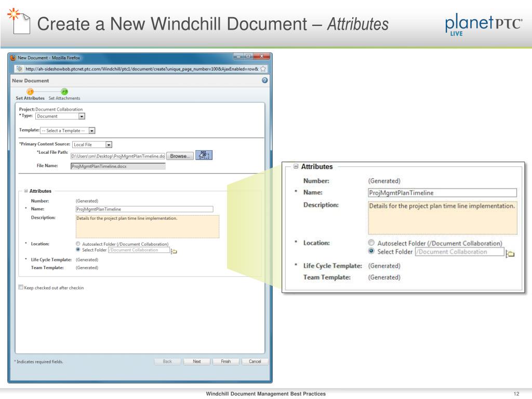532x399 pixels.
Task: Select Autoselect Folder radio in the dialog
Action: click(78, 244)
